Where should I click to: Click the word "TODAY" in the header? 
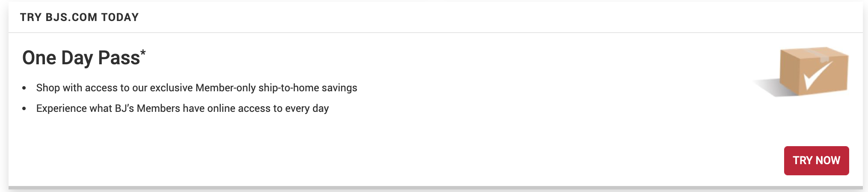120,17
